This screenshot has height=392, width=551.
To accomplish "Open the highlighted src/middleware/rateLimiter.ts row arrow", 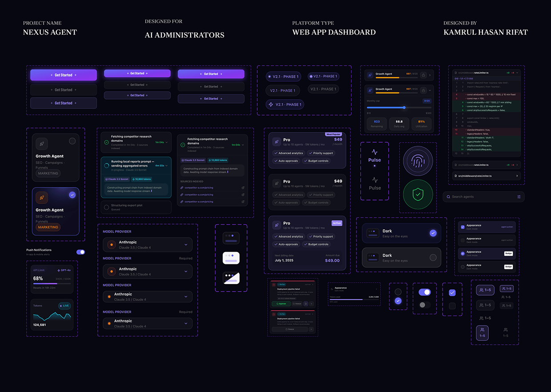I will pyautogui.click(x=517, y=176).
